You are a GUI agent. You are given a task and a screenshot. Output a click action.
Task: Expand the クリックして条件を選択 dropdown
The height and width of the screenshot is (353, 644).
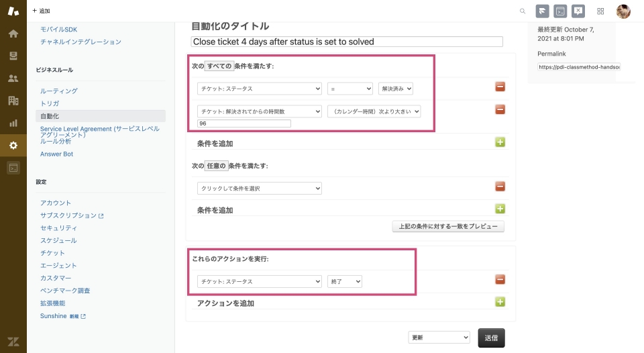pos(259,189)
